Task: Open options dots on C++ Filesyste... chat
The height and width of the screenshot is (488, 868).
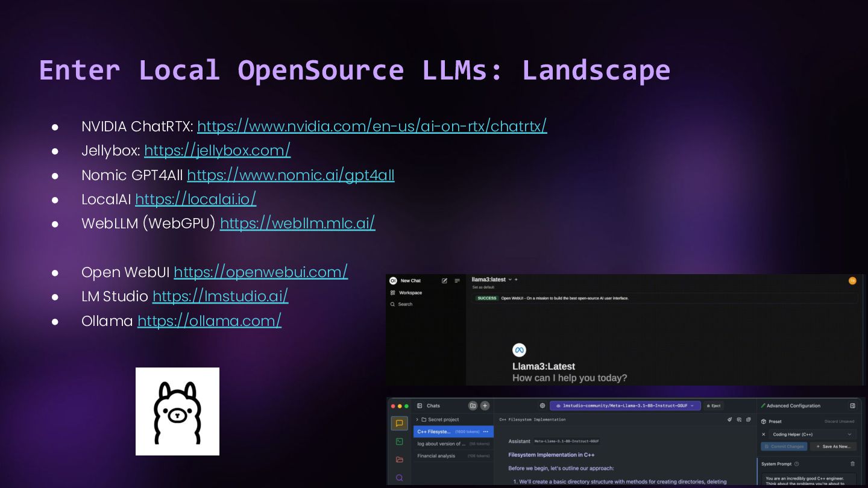Action: pos(486,431)
